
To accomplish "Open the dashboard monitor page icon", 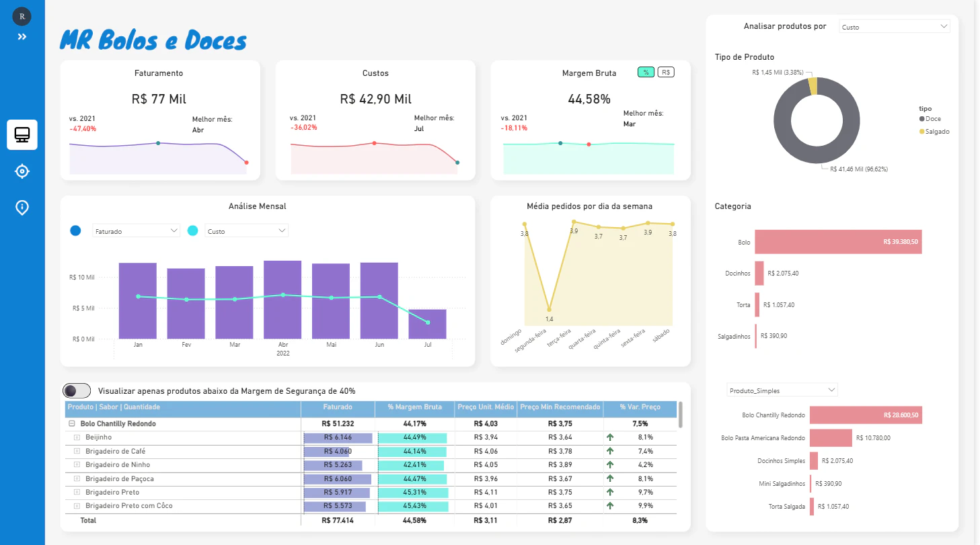I will (x=22, y=134).
